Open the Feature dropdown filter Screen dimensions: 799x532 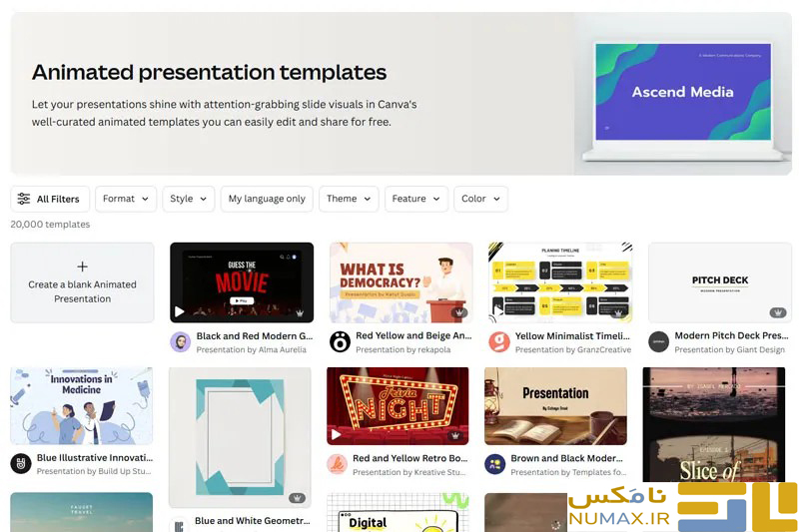416,199
